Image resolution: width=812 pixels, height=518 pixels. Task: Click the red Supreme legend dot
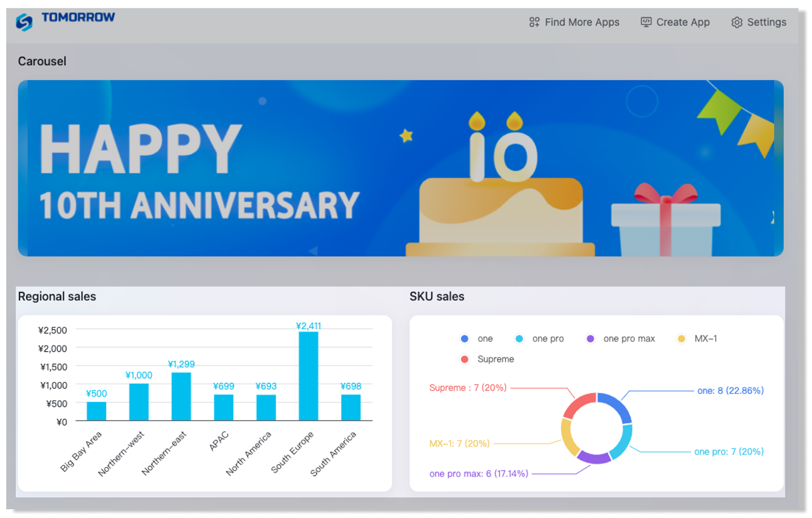pos(465,359)
